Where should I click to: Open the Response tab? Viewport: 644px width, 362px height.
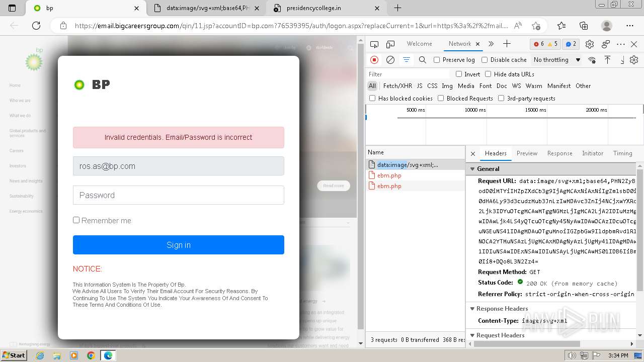(559, 153)
